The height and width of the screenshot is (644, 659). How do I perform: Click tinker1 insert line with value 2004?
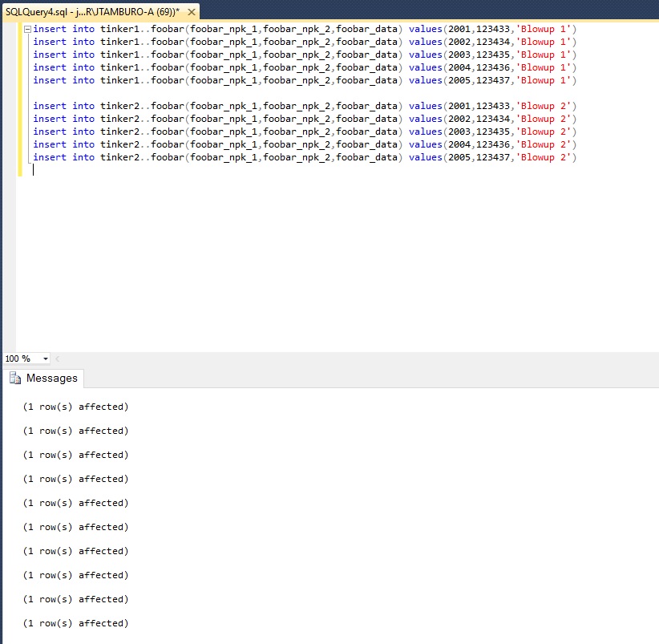pos(305,67)
